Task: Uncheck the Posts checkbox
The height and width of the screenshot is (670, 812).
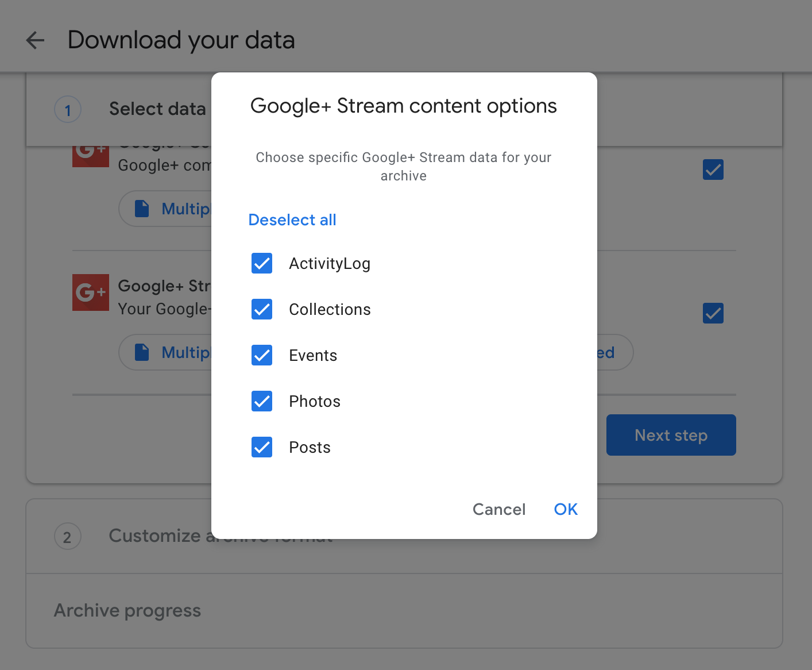Action: click(262, 447)
